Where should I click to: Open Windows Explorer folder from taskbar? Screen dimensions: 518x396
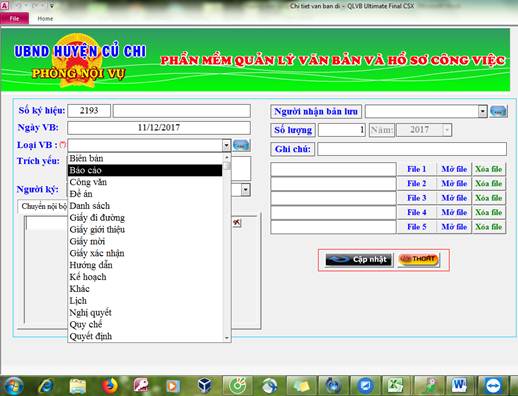click(x=78, y=386)
